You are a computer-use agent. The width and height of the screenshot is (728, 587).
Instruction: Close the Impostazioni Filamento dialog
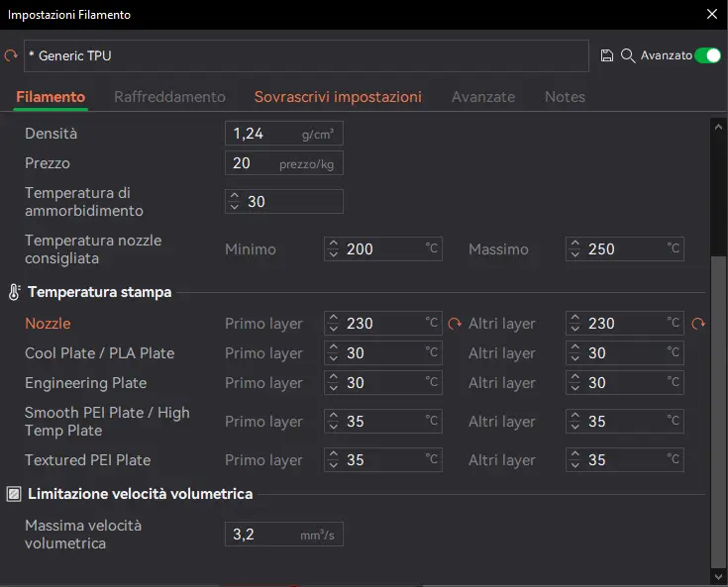coord(712,15)
